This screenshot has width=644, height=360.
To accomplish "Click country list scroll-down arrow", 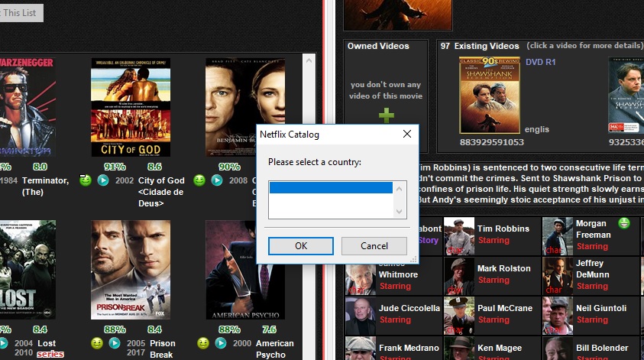I will pyautogui.click(x=400, y=212).
